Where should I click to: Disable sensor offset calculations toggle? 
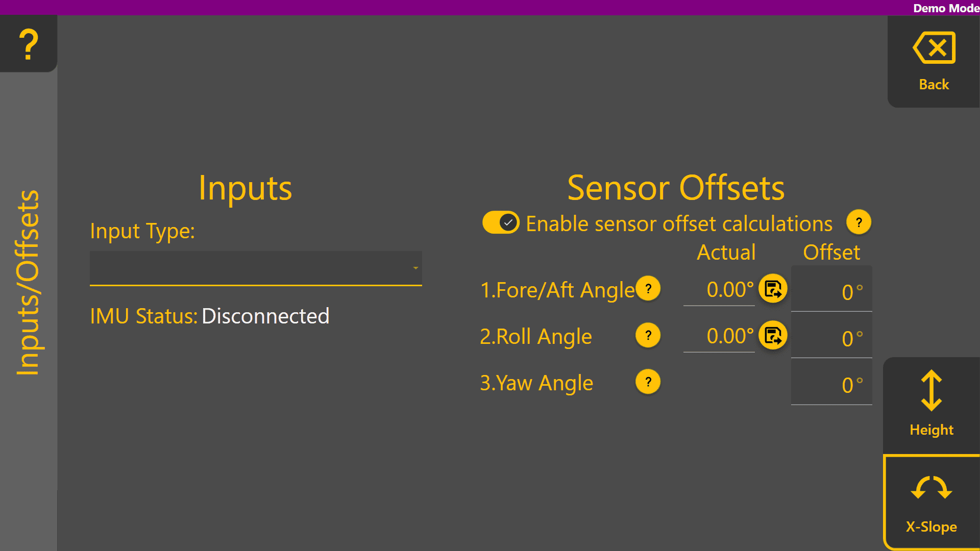point(501,222)
